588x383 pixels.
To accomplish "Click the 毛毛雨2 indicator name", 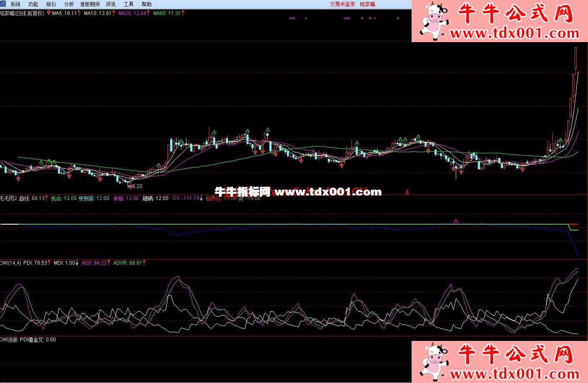I will 8,198.
